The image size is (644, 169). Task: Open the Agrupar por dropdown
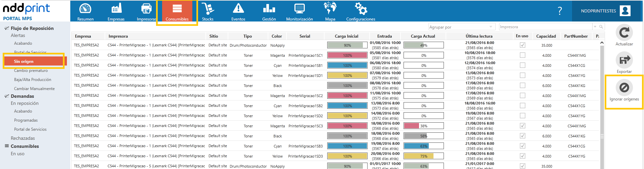[x=462, y=27]
